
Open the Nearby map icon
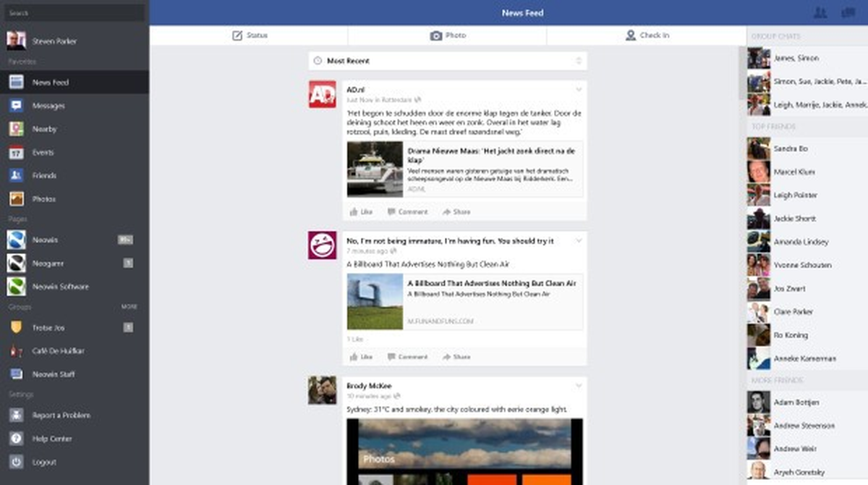pyautogui.click(x=17, y=129)
